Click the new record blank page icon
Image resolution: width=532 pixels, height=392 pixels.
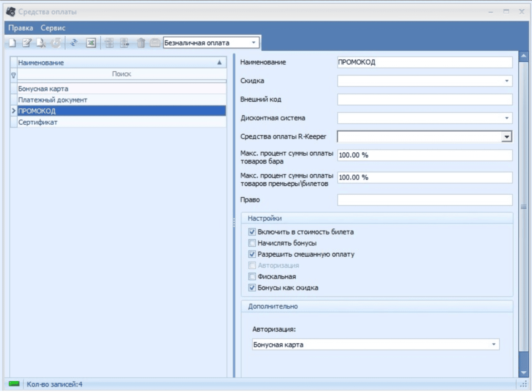point(12,43)
